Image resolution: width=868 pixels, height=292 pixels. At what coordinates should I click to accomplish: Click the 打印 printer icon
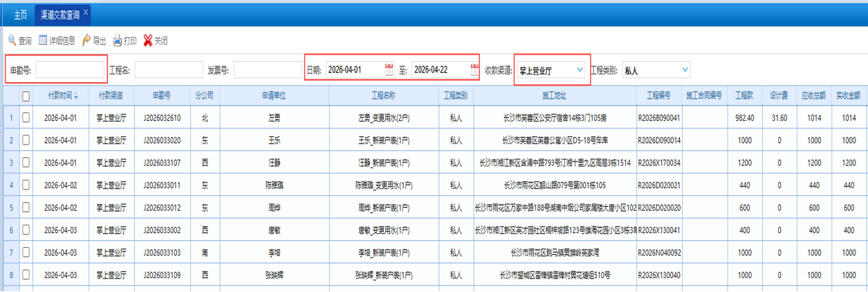click(x=118, y=41)
